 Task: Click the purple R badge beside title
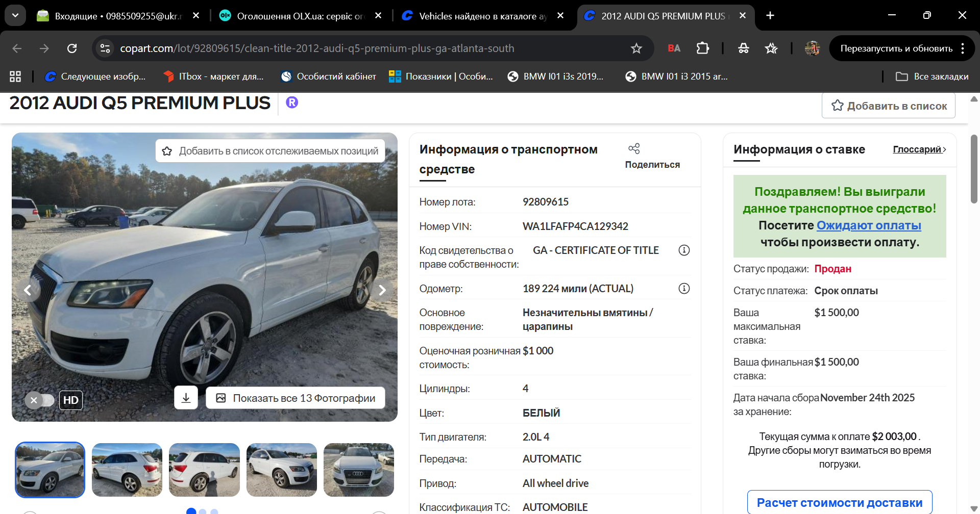292,102
